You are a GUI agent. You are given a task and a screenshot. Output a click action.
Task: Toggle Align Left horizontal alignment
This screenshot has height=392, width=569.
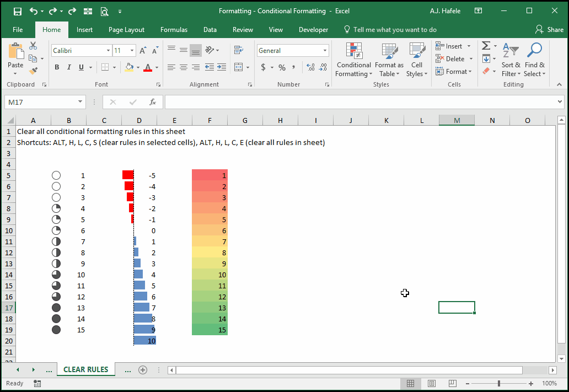click(171, 67)
